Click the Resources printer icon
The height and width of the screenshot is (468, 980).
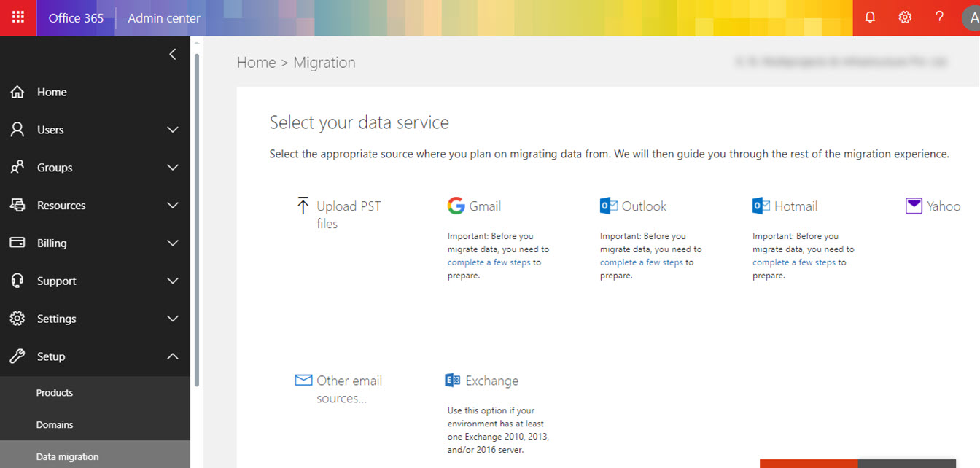pos(17,206)
